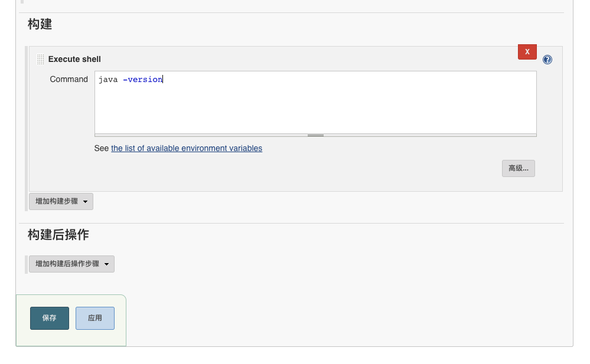Click the Command field label
Screen dimensions: 590x364
(x=69, y=79)
